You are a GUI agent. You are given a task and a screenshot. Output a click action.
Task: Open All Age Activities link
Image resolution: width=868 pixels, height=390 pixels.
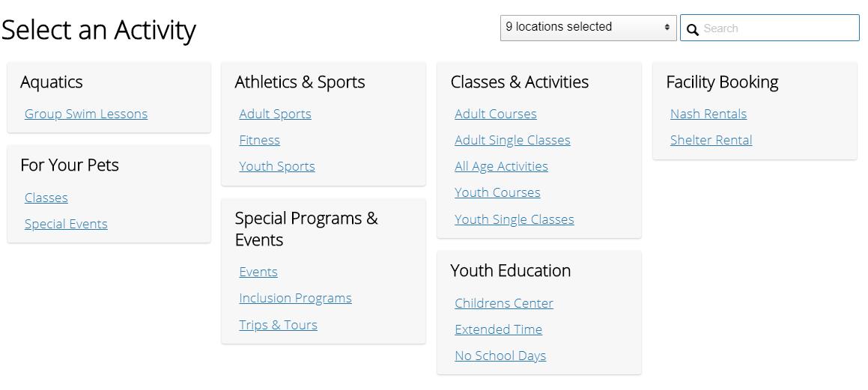(502, 166)
